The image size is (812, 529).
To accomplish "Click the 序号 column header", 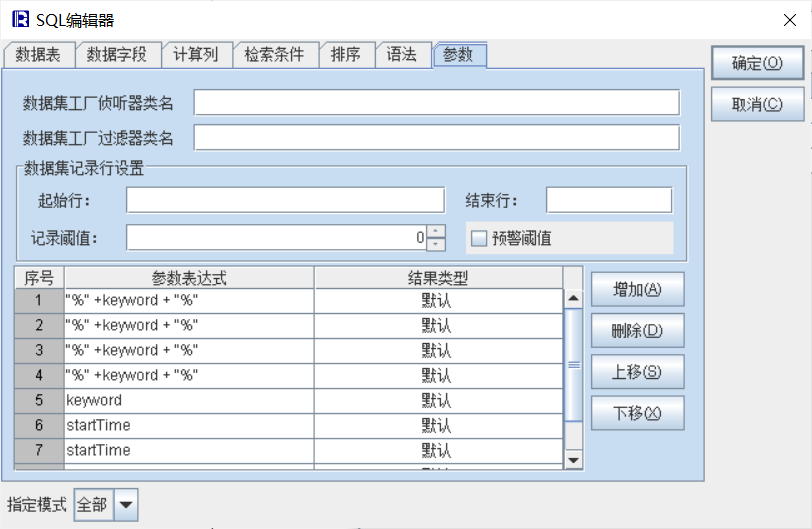I will 39,278.
